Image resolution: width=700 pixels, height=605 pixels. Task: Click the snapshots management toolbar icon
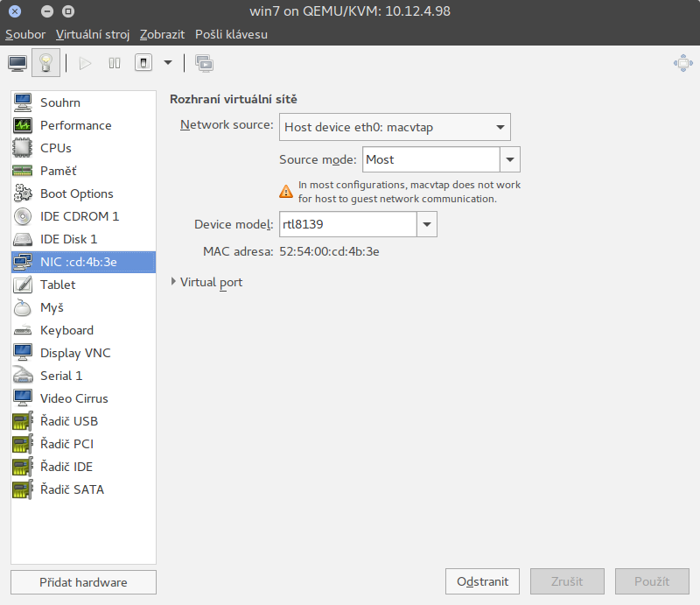[x=204, y=63]
